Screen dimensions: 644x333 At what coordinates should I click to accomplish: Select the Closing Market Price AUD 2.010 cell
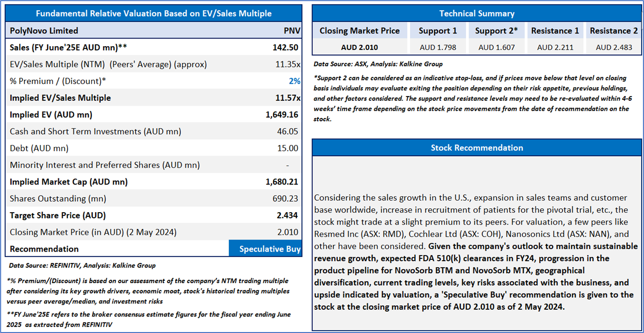[x=360, y=47]
